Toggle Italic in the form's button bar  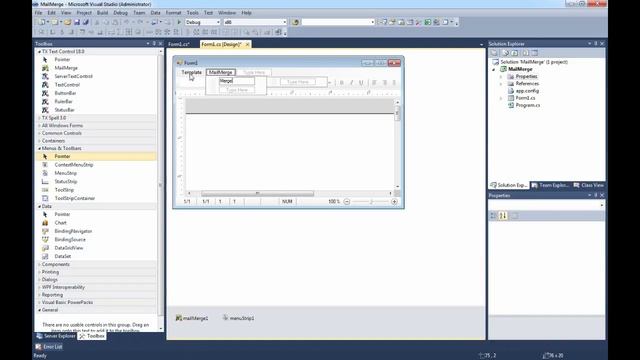pyautogui.click(x=351, y=82)
